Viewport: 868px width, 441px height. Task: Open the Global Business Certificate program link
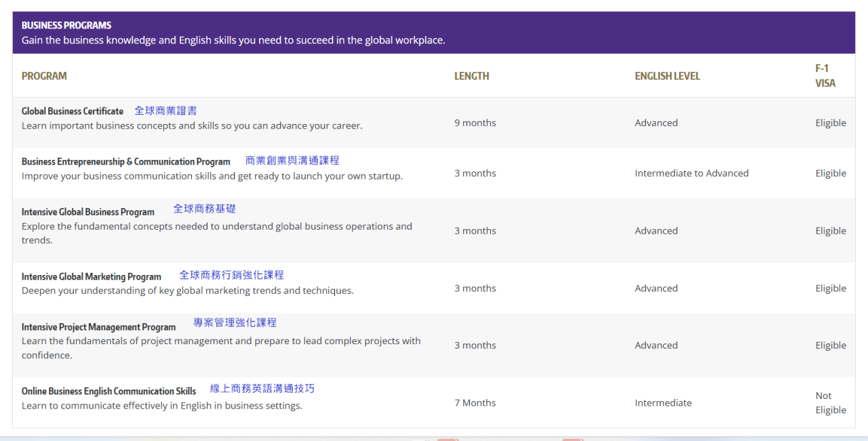pyautogui.click(x=73, y=111)
